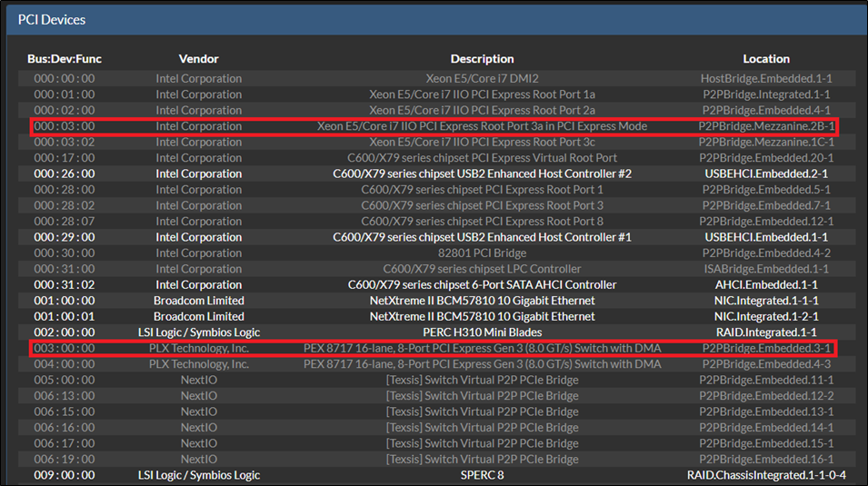Click the Location column header
868x486 pixels.
[x=766, y=59]
